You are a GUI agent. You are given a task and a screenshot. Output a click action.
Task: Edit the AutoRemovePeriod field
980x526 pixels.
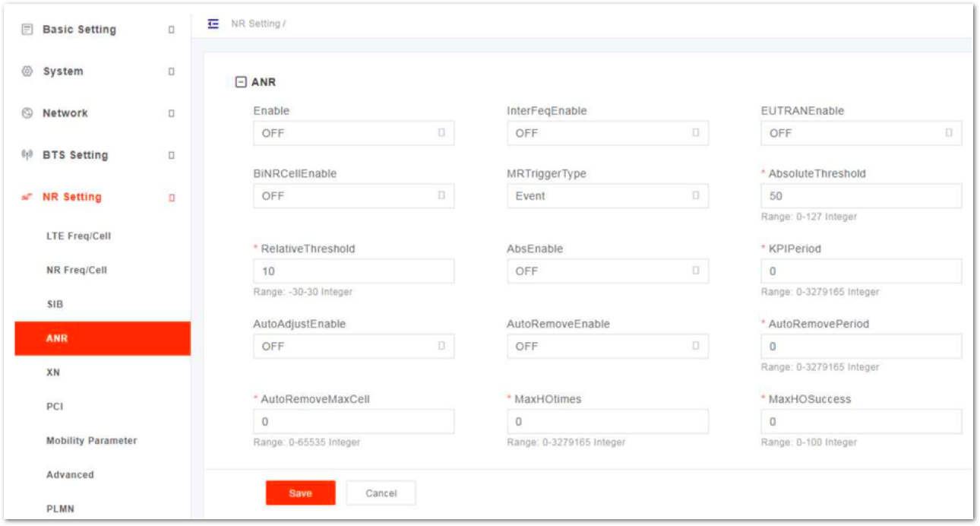[861, 347]
